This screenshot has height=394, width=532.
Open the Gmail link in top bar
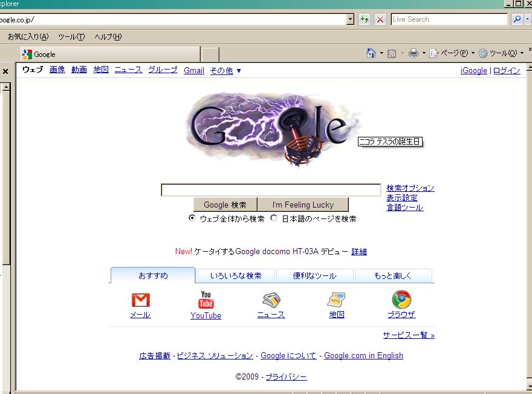click(x=193, y=71)
